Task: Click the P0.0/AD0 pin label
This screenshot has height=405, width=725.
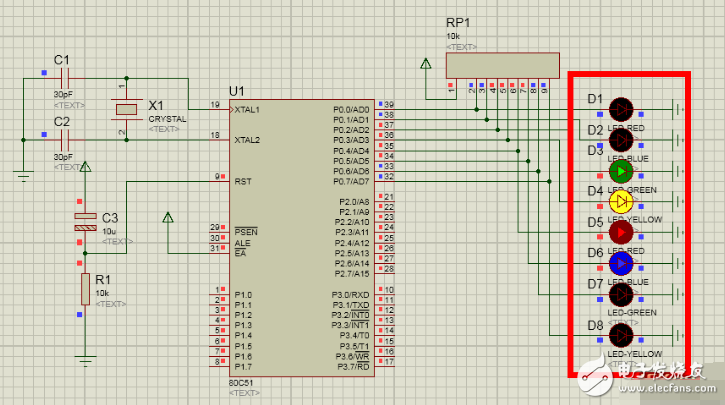Action: 351,109
